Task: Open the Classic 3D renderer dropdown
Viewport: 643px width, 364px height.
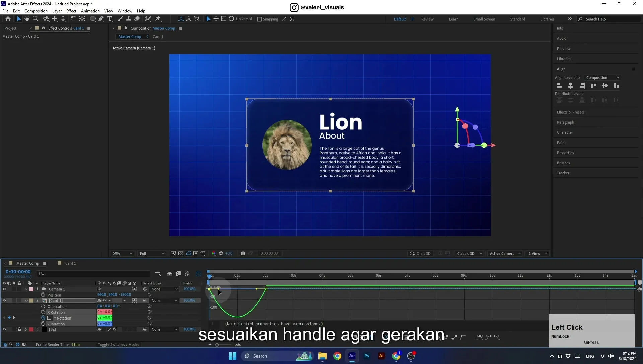Action: click(469, 253)
